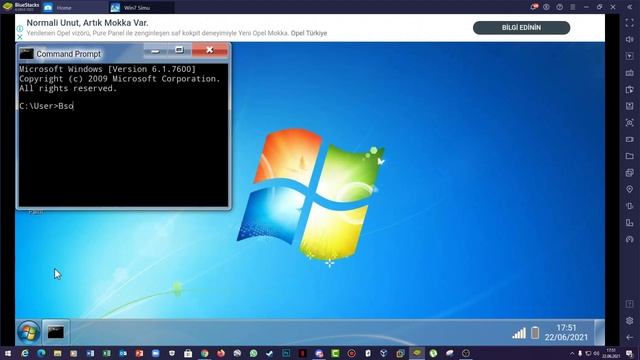The width and height of the screenshot is (640, 360).
Task: Open Excel from the taskbar
Action: [x=107, y=353]
